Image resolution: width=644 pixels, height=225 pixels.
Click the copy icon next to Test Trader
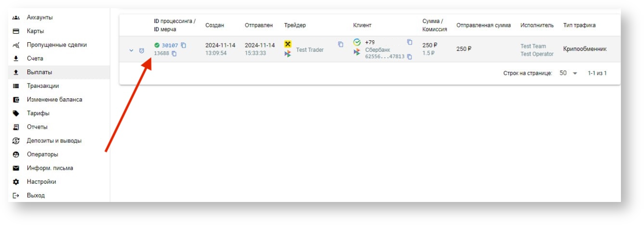(341, 44)
